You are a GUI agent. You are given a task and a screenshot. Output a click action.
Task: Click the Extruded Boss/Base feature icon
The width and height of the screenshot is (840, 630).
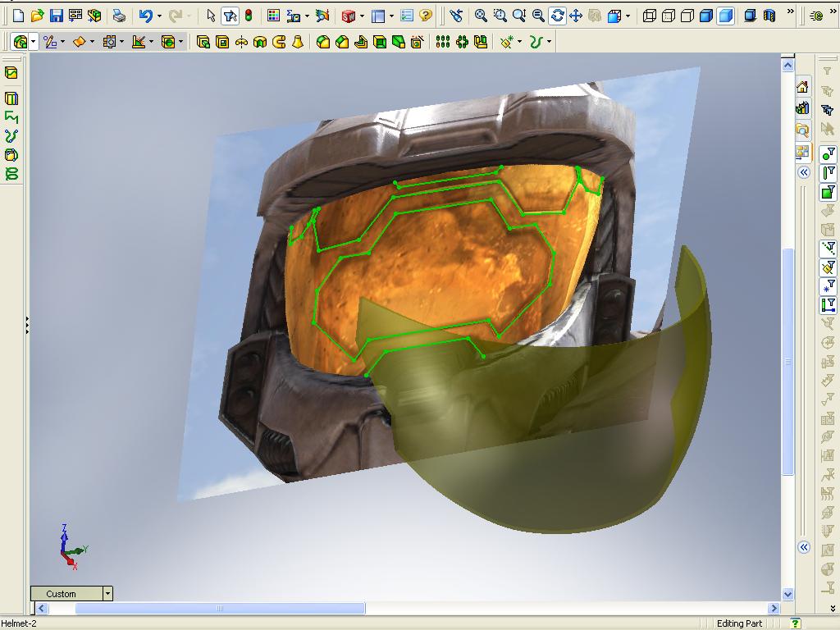203,41
